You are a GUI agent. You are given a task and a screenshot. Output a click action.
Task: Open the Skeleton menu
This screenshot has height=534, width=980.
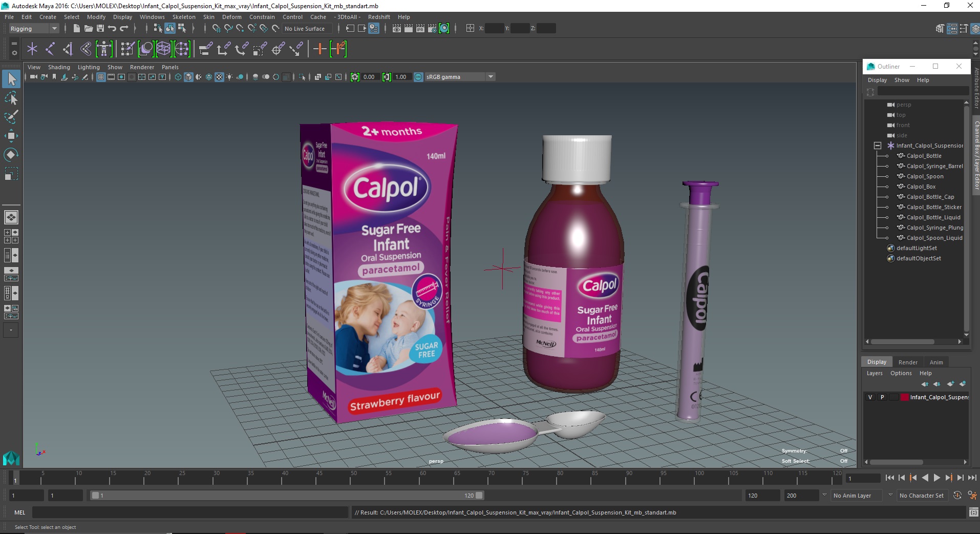pos(184,17)
